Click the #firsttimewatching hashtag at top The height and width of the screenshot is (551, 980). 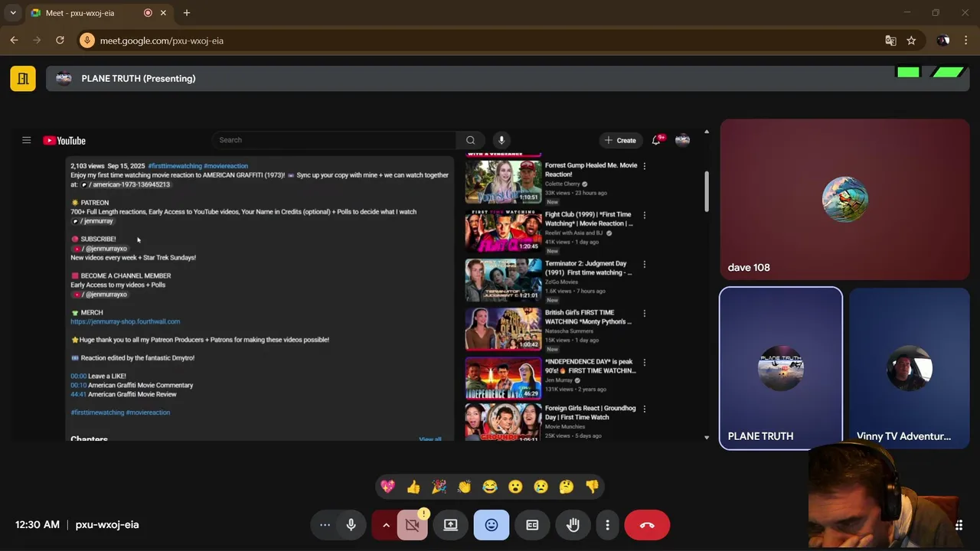pos(175,166)
